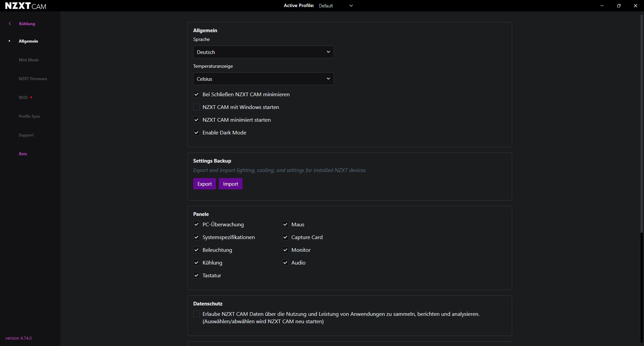The width and height of the screenshot is (644, 346).
Task: Click the back arrow next to Kühlung
Action: click(x=10, y=23)
